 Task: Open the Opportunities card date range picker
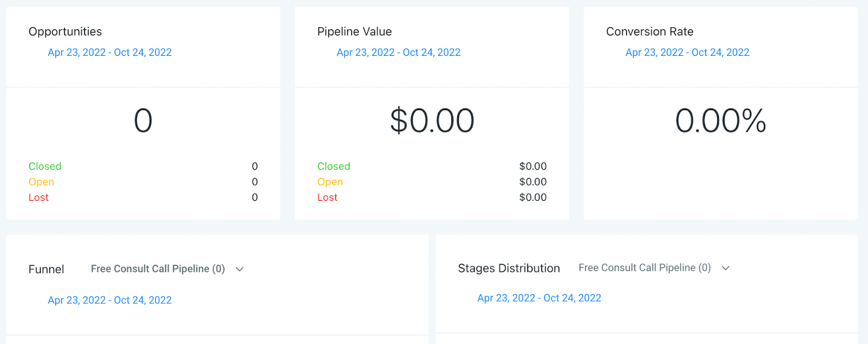pyautogui.click(x=110, y=53)
